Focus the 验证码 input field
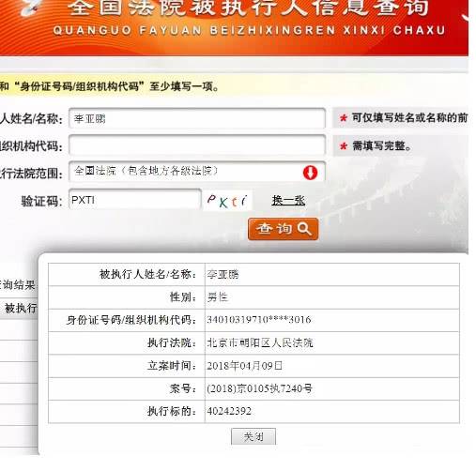This screenshot has width=476, height=471. [x=134, y=199]
